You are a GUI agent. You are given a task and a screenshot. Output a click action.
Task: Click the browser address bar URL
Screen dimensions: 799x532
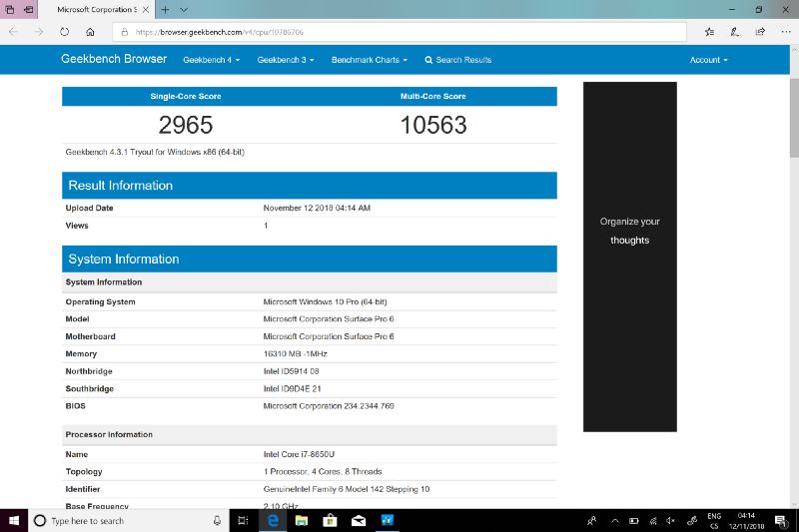399,32
